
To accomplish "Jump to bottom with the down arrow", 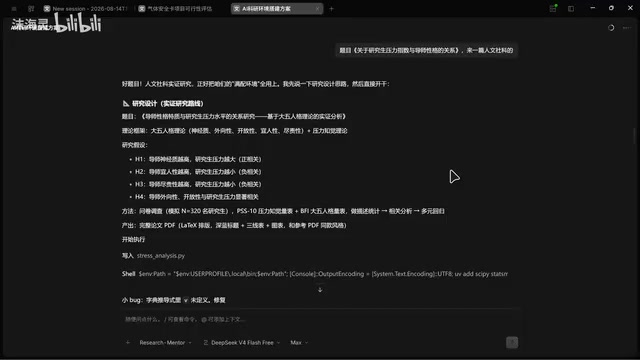I will coord(320,289).
